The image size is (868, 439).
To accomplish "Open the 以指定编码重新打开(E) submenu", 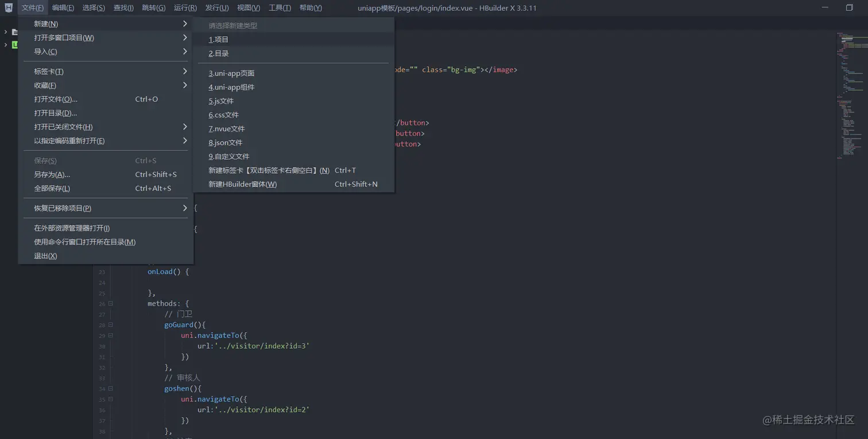I will tap(106, 140).
